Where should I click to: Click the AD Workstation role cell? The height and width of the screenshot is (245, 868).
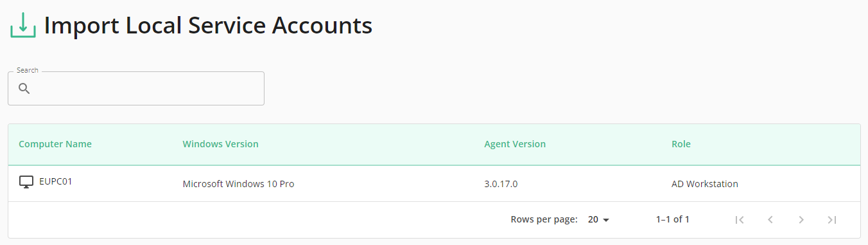tap(705, 184)
